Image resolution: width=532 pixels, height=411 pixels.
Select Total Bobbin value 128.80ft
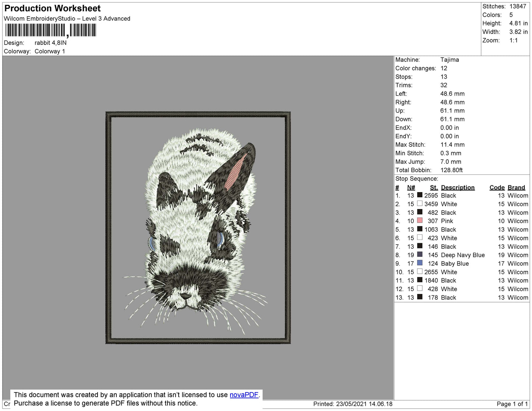(x=451, y=170)
